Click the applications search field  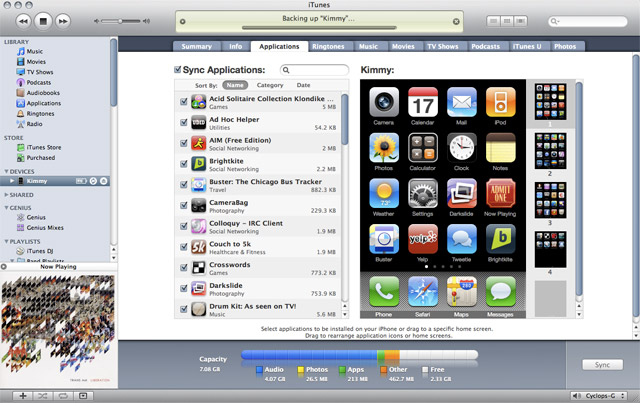tap(314, 70)
